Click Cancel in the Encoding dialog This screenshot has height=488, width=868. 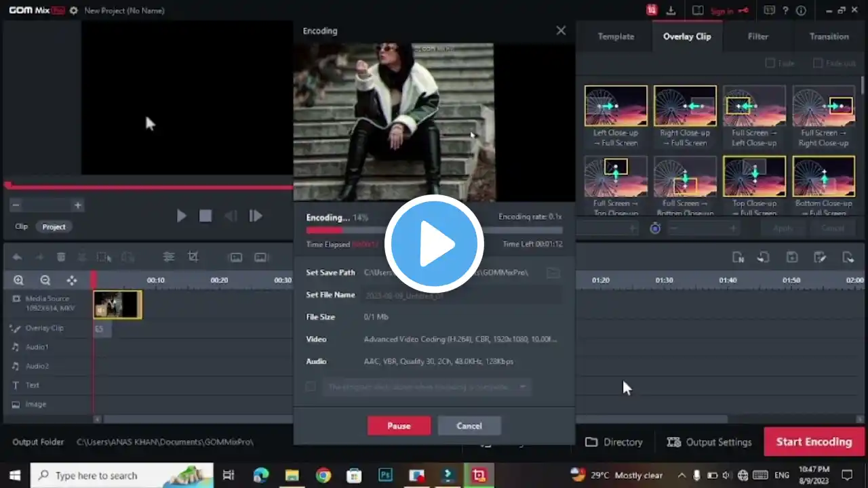tap(469, 426)
